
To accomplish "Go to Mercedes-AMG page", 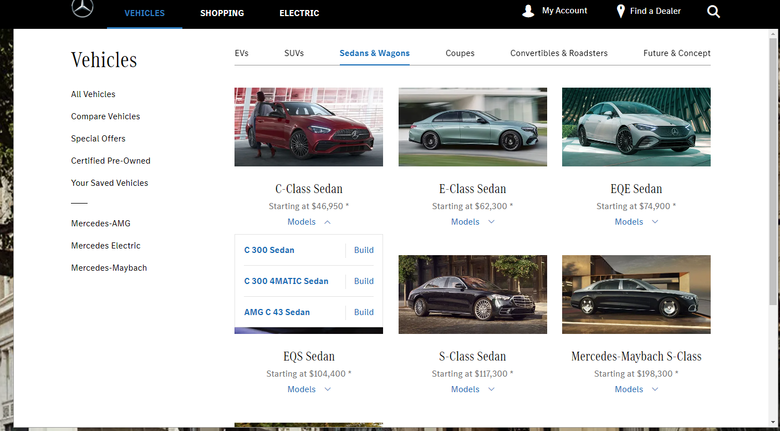I will (100, 223).
